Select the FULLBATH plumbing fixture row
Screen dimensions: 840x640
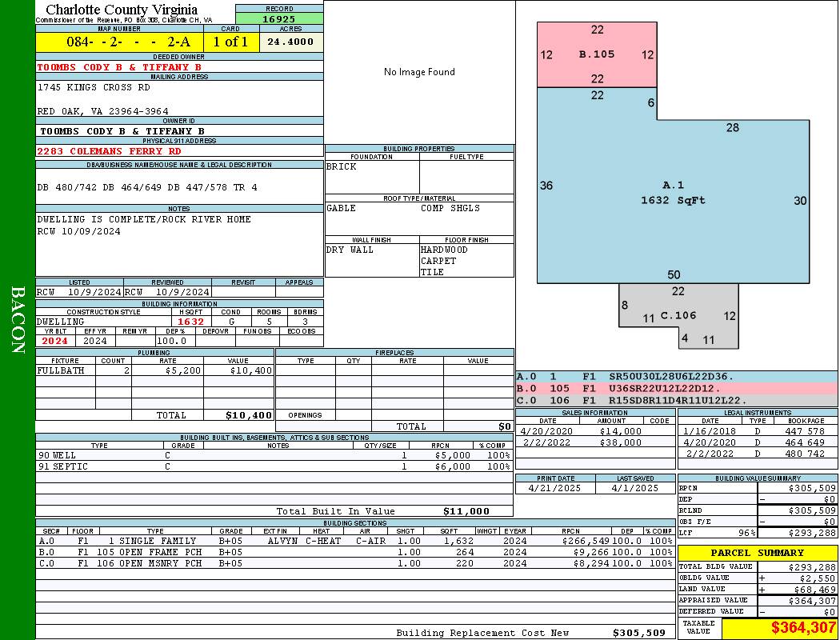(x=154, y=370)
